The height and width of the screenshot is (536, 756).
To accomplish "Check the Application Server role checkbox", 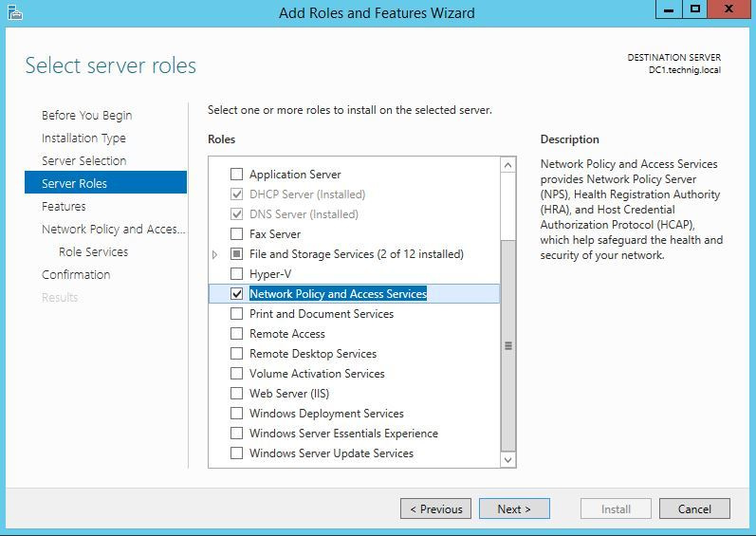I will [x=237, y=175].
